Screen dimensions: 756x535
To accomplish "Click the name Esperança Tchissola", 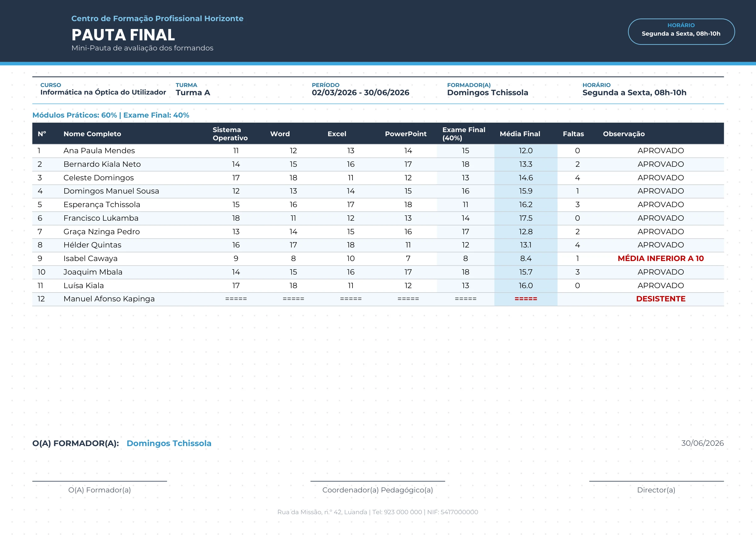I will (102, 205).
